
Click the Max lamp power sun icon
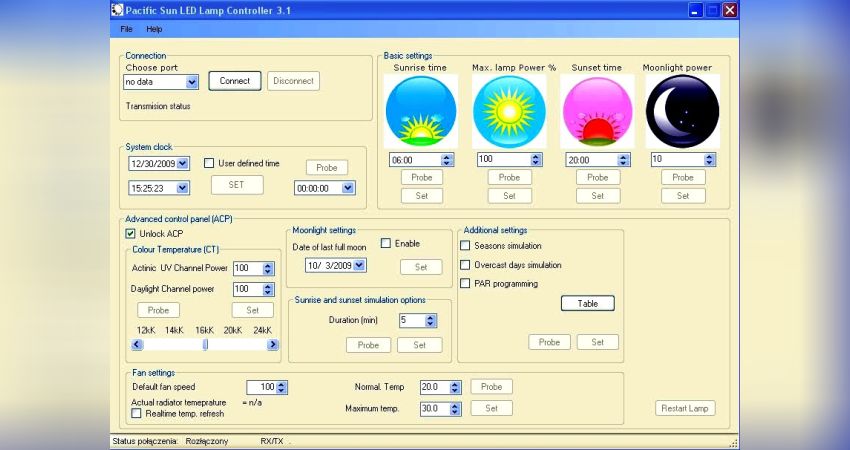click(509, 111)
